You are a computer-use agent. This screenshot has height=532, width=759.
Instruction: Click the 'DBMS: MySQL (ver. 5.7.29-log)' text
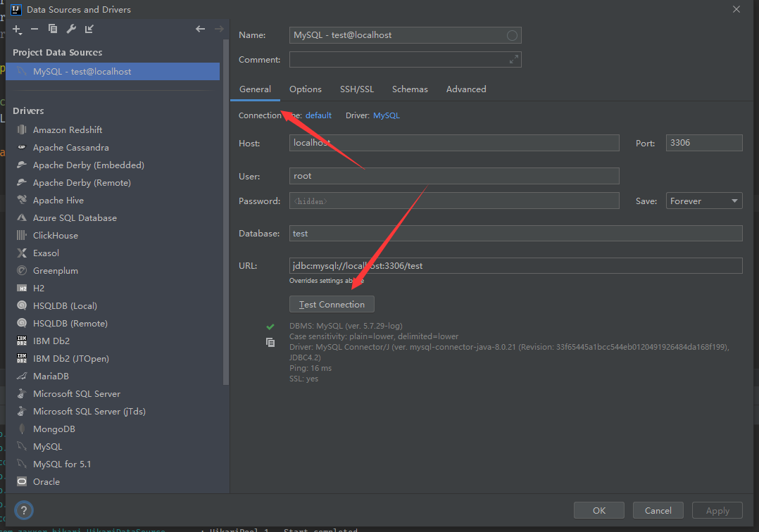click(x=346, y=326)
